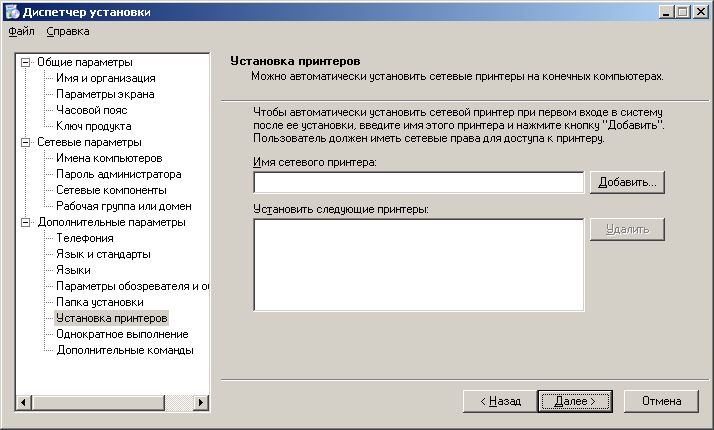The width and height of the screenshot is (714, 430).
Task: Select Имя и организация tree item
Action: click(106, 78)
